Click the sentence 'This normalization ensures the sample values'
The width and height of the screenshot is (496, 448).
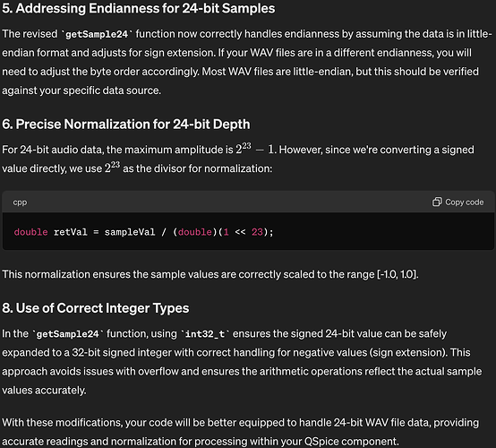pos(210,274)
